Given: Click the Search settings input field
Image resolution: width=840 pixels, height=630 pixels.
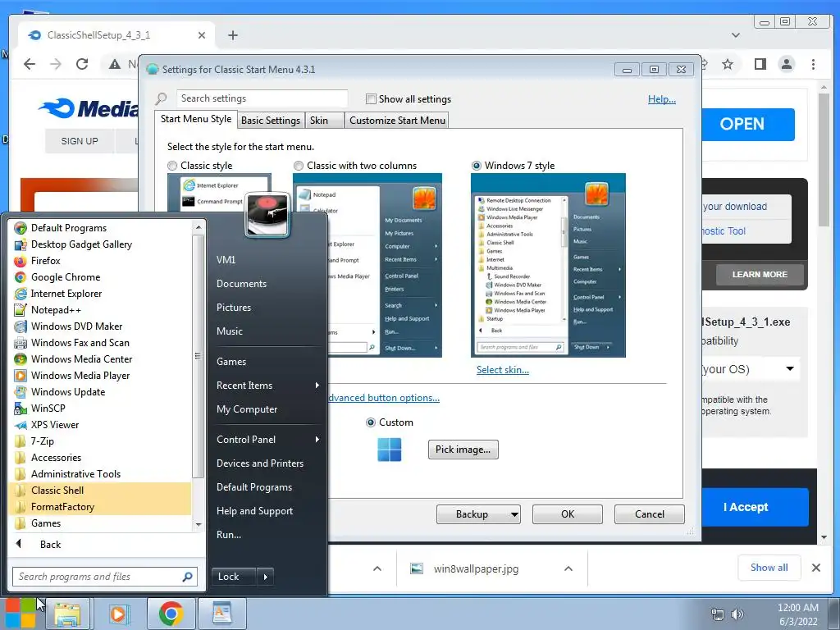Looking at the screenshot, I should [262, 98].
